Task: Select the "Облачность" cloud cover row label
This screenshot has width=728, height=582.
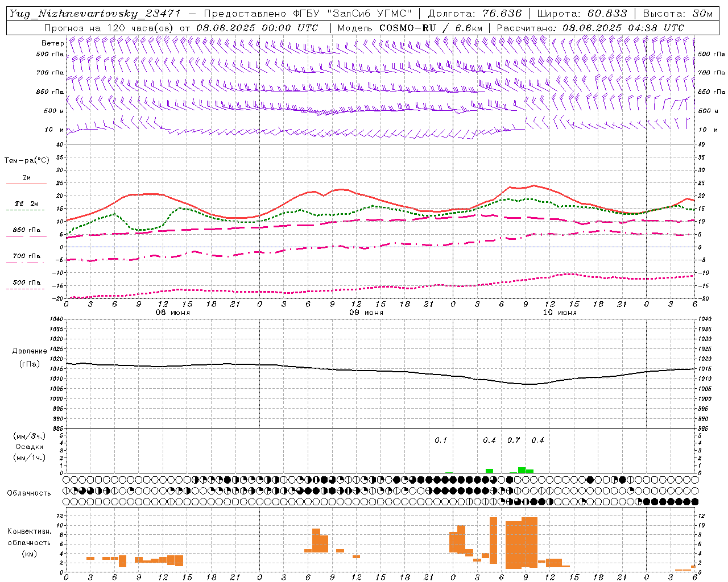Action: [x=29, y=493]
